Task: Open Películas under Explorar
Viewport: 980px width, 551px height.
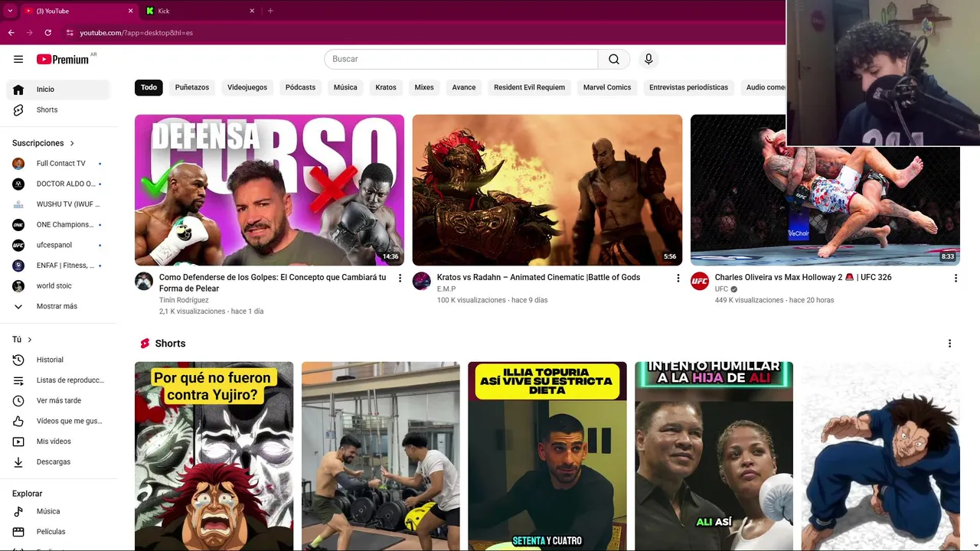Action: (x=58, y=532)
